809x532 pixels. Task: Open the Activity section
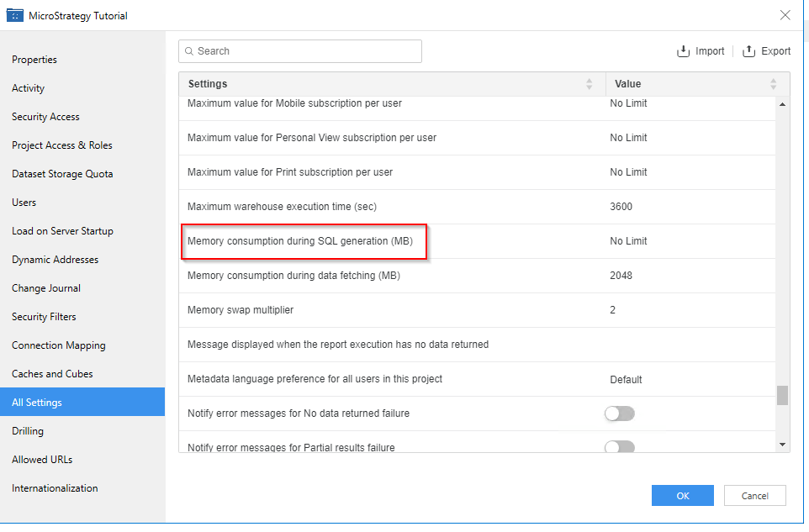(x=29, y=88)
